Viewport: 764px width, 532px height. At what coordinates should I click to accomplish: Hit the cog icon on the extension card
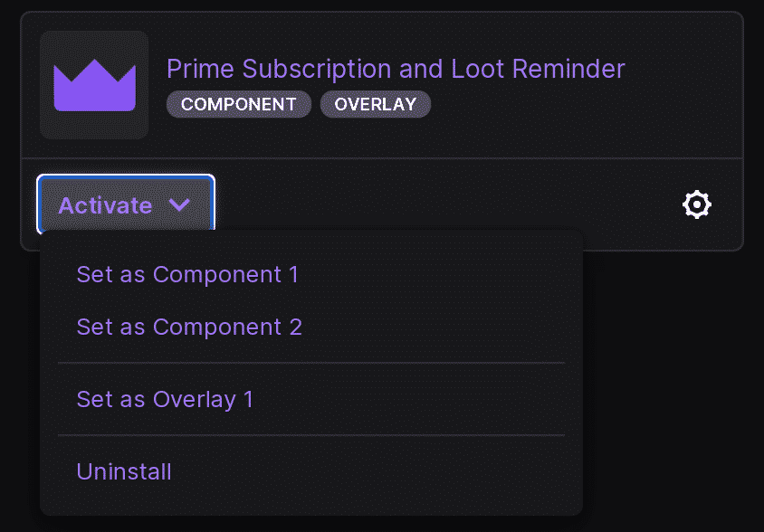click(696, 205)
